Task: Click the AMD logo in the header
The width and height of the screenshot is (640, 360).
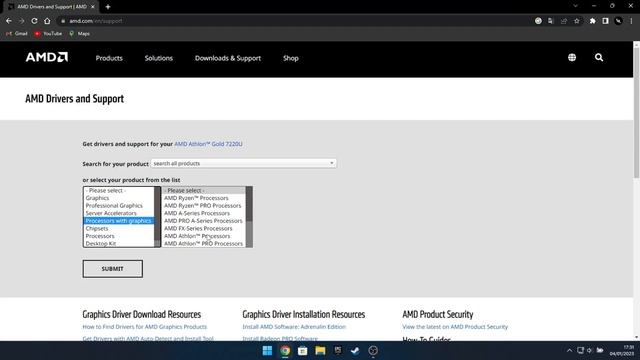Action: [47, 57]
